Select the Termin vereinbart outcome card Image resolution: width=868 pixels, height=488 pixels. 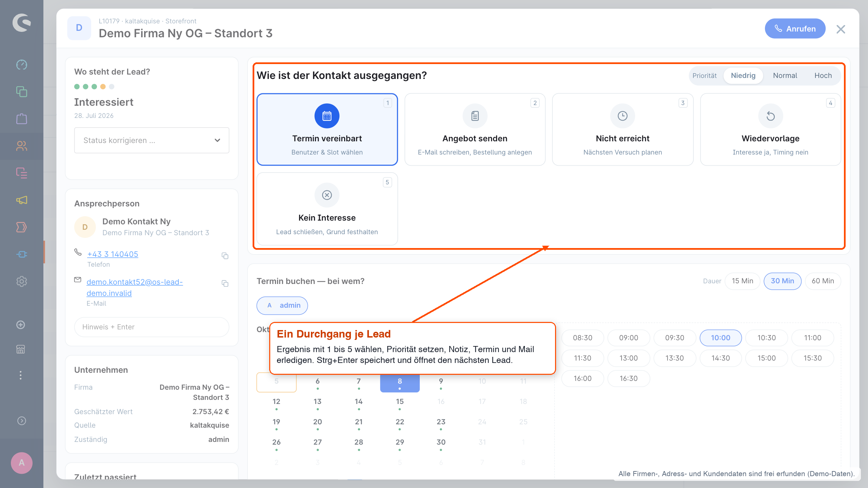point(327,129)
